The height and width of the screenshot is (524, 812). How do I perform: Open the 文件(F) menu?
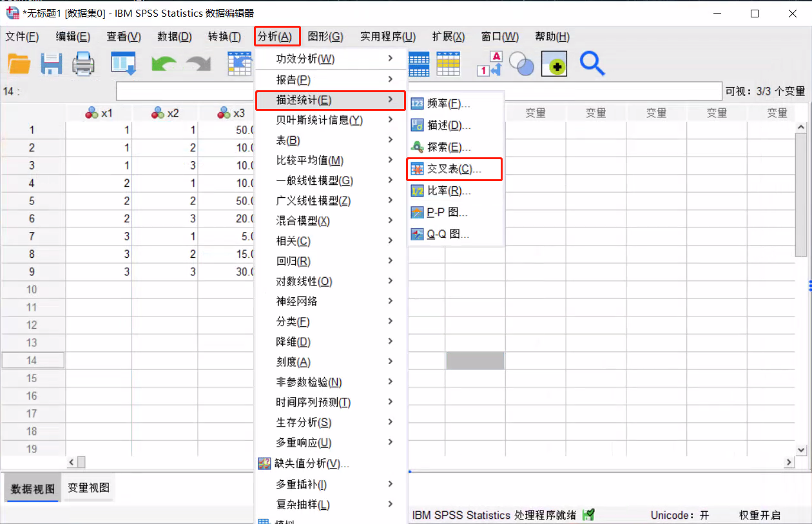tap(22, 37)
